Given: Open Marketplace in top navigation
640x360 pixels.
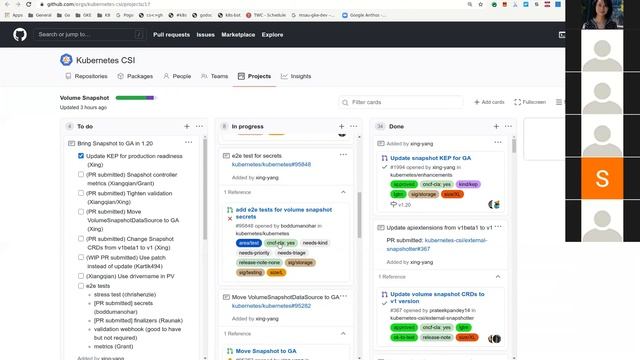Looking at the screenshot, I should pyautogui.click(x=238, y=35).
